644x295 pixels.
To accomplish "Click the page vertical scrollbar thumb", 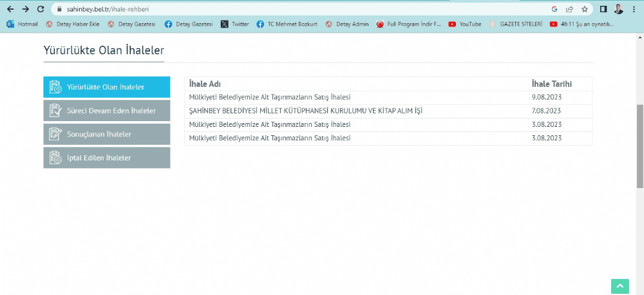I will click(x=640, y=146).
